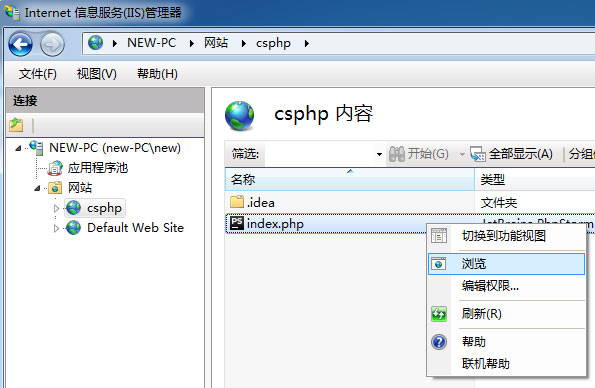Click the IIS Manager title bar icon

coord(12,12)
